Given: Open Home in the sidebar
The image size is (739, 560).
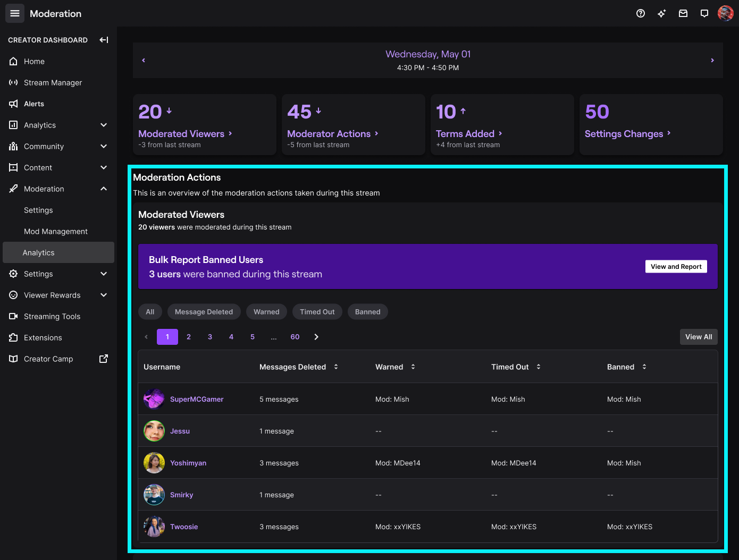Looking at the screenshot, I should 35,61.
